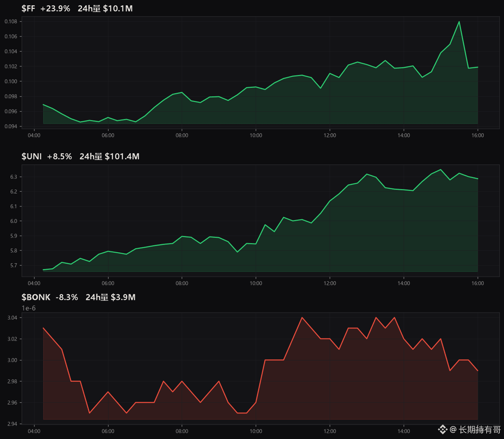Click the 10:00 tick on BONK chart
This screenshot has height=439, width=504.
pos(256,431)
